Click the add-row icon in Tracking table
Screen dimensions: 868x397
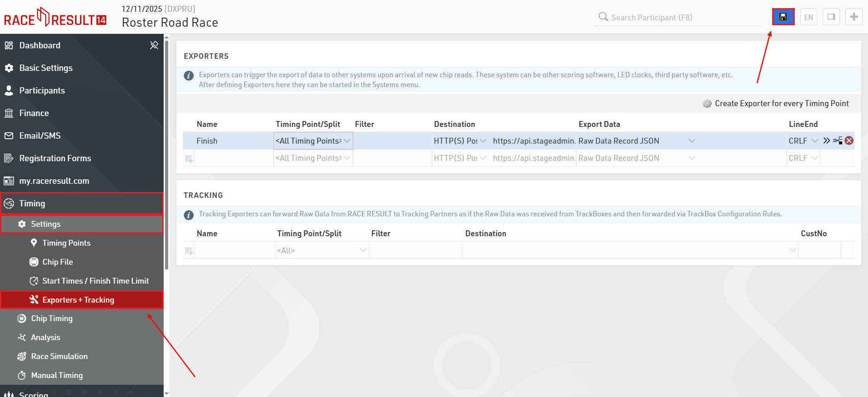pos(189,251)
